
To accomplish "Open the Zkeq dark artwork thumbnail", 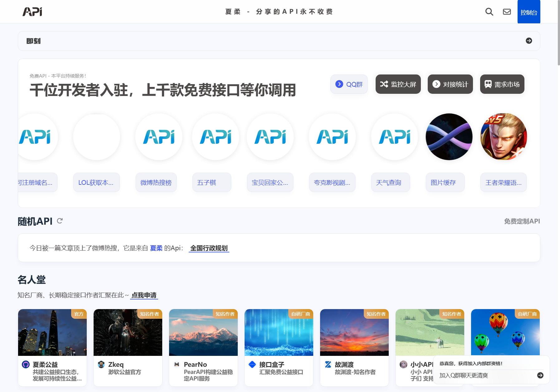I will [128, 332].
